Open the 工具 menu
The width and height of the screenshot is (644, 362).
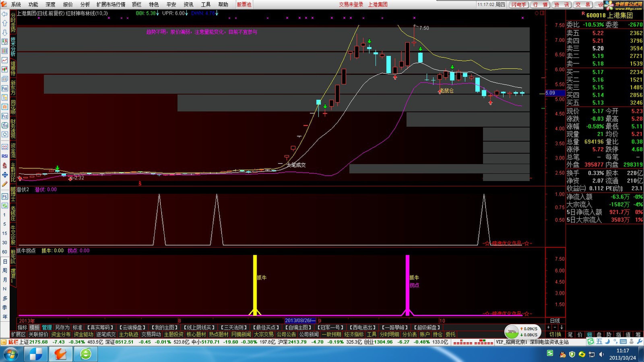pos(206,4)
